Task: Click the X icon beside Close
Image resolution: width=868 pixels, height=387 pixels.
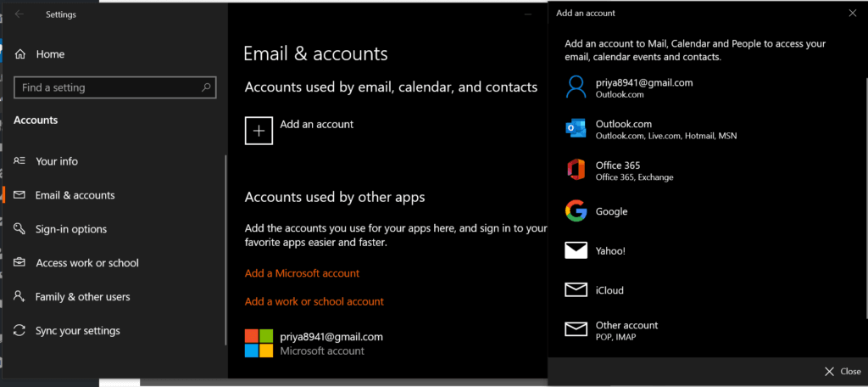Action: click(x=829, y=372)
